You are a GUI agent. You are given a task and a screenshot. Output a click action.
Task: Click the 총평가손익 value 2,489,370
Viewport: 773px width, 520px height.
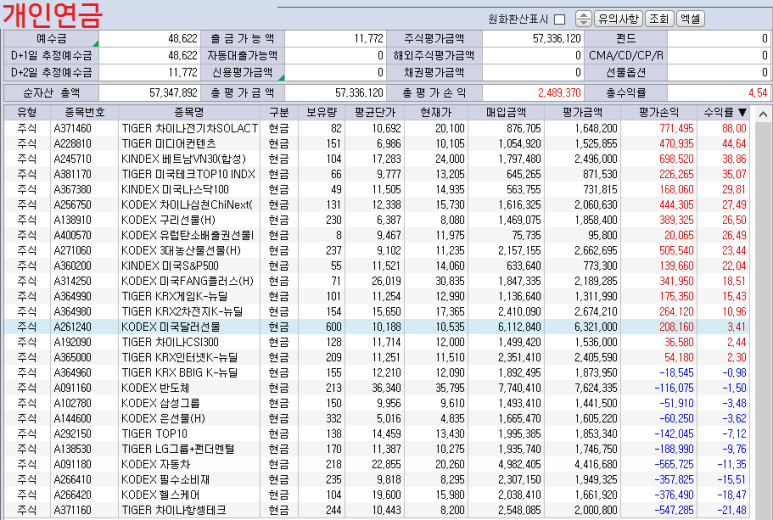pos(560,93)
